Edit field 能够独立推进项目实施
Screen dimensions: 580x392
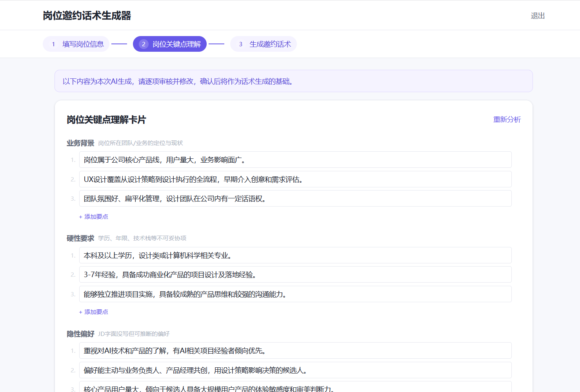[295, 294]
